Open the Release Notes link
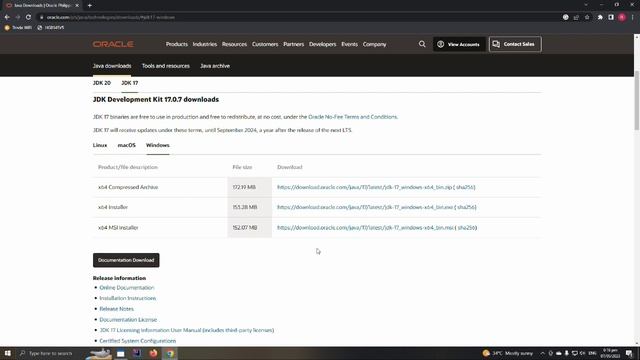This screenshot has height=360, width=640. [x=116, y=309]
